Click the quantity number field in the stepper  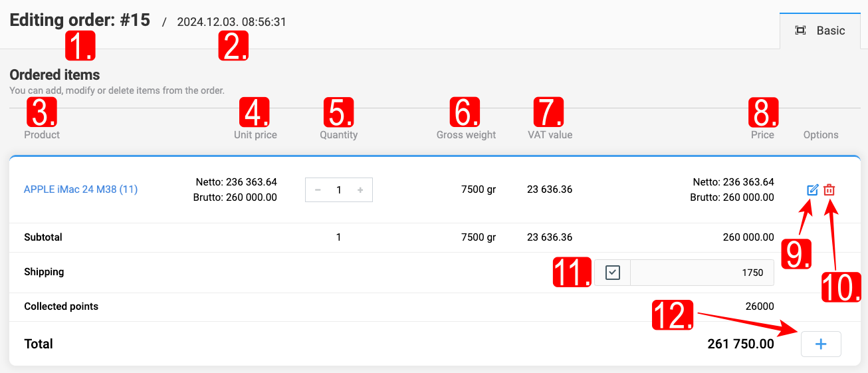click(339, 190)
